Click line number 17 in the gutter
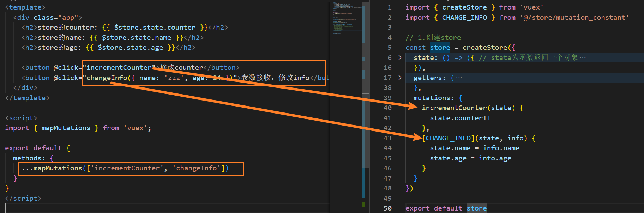 click(x=387, y=78)
